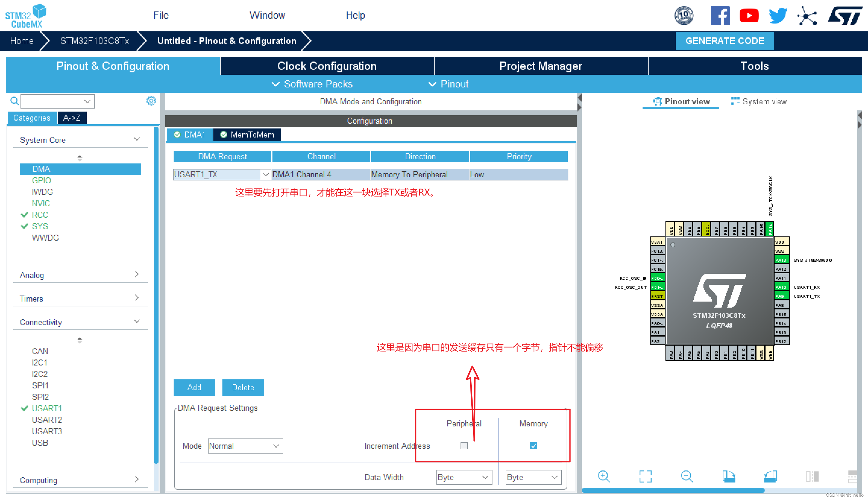Open the Help menu
Image resolution: width=868 pixels, height=500 pixels.
[355, 15]
